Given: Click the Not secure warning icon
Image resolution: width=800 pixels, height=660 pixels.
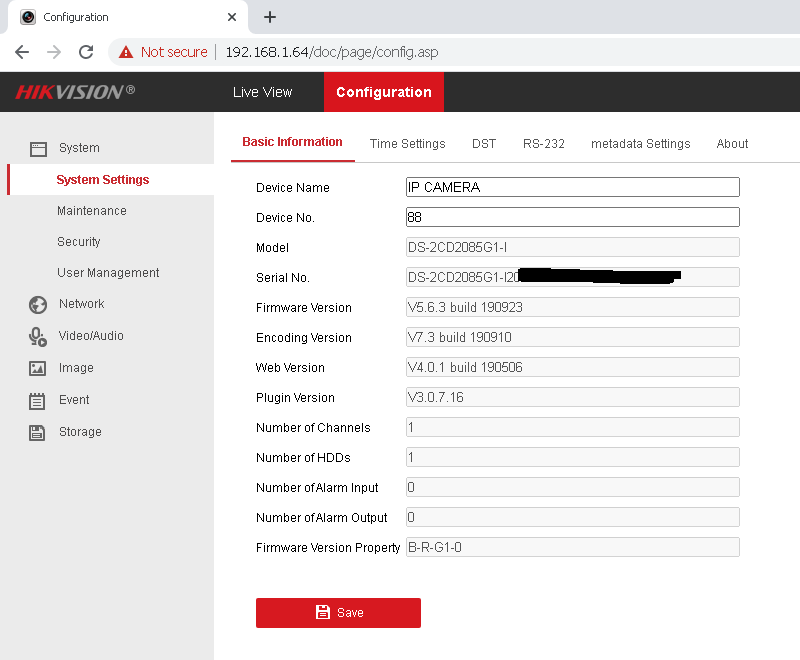Looking at the screenshot, I should 126,52.
